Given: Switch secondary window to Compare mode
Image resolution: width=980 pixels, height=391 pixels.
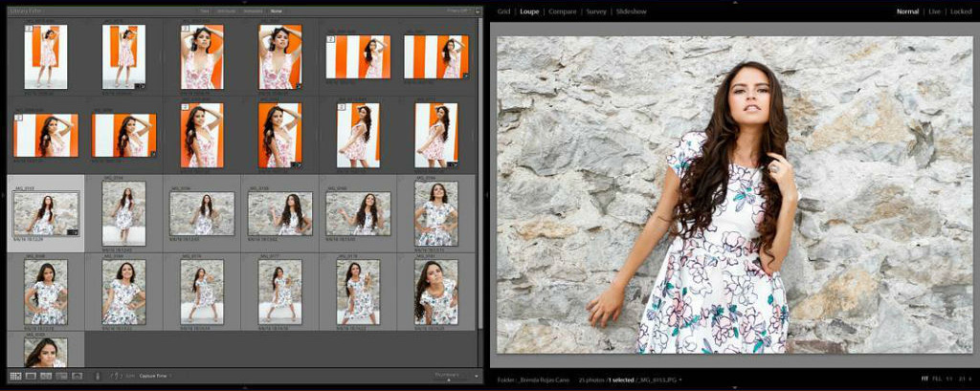Looking at the screenshot, I should click(x=562, y=11).
